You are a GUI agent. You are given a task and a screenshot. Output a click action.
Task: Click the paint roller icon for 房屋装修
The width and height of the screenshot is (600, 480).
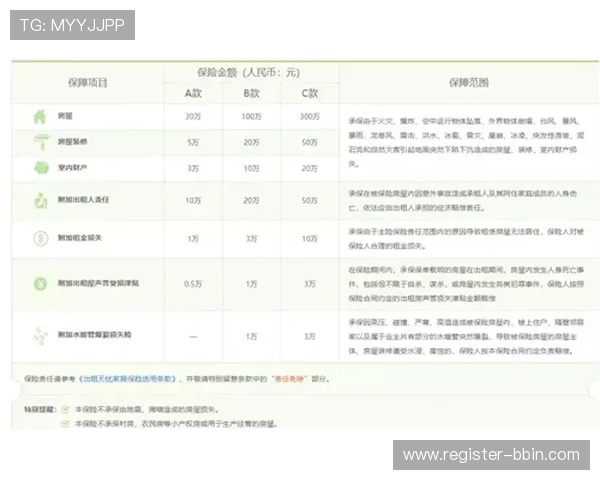tap(41, 142)
